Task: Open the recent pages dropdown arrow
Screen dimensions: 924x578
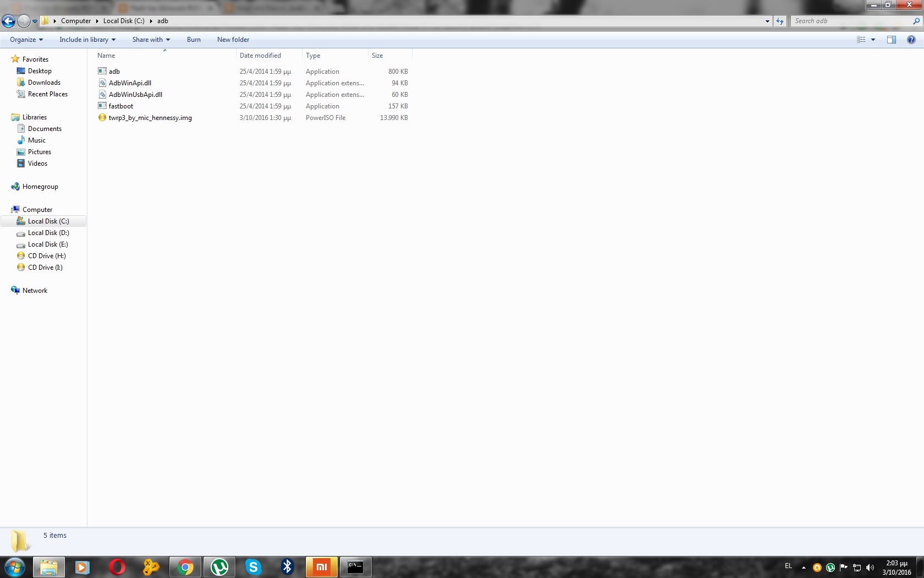Action: click(35, 21)
